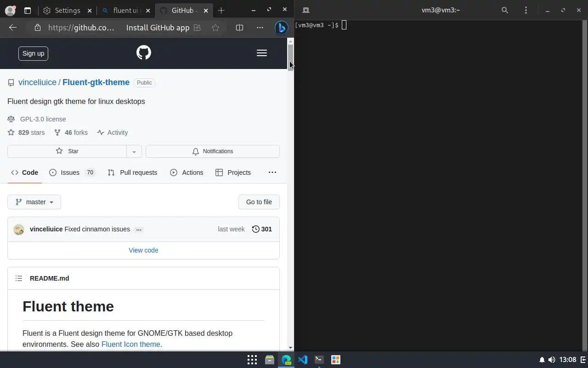Image resolution: width=588 pixels, height=368 pixels.
Task: Open the terminal kebab menu
Action: click(526, 10)
